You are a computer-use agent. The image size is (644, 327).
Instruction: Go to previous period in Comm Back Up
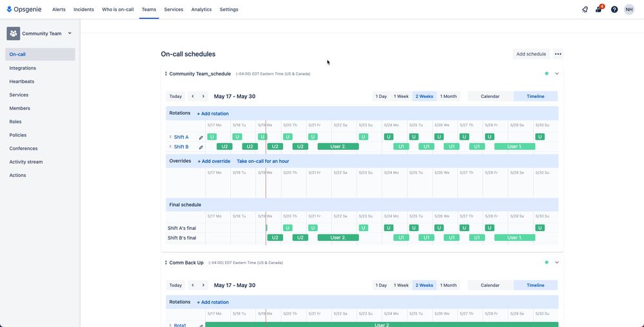pyautogui.click(x=193, y=285)
